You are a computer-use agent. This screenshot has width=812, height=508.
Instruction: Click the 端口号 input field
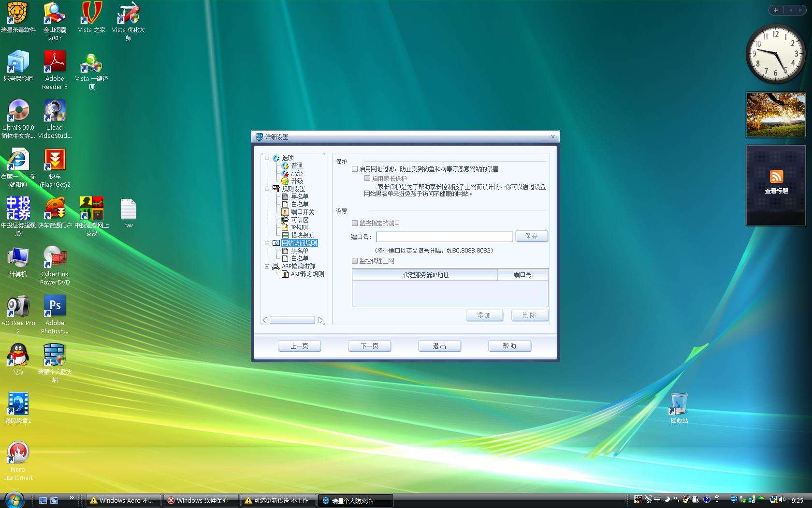pos(444,237)
